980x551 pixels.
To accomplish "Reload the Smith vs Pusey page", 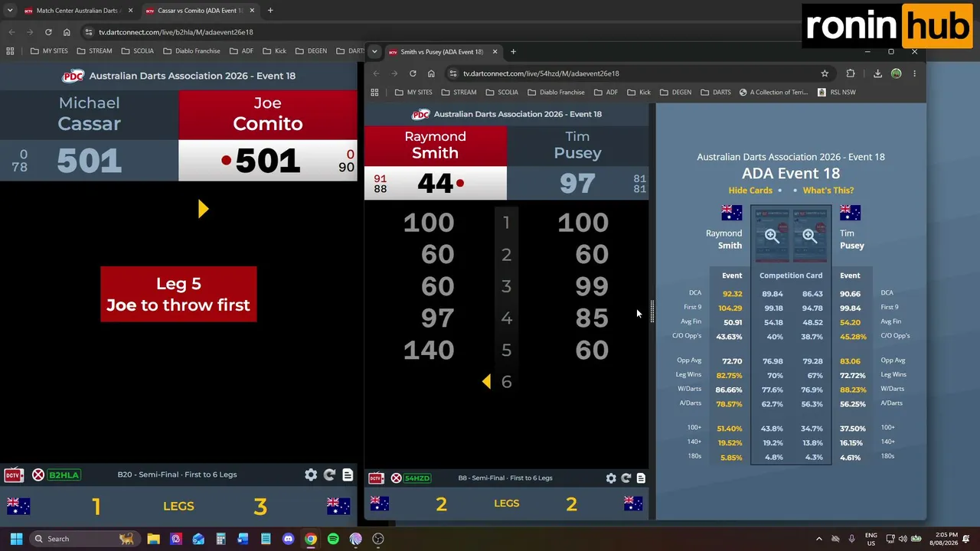I will pyautogui.click(x=413, y=73).
